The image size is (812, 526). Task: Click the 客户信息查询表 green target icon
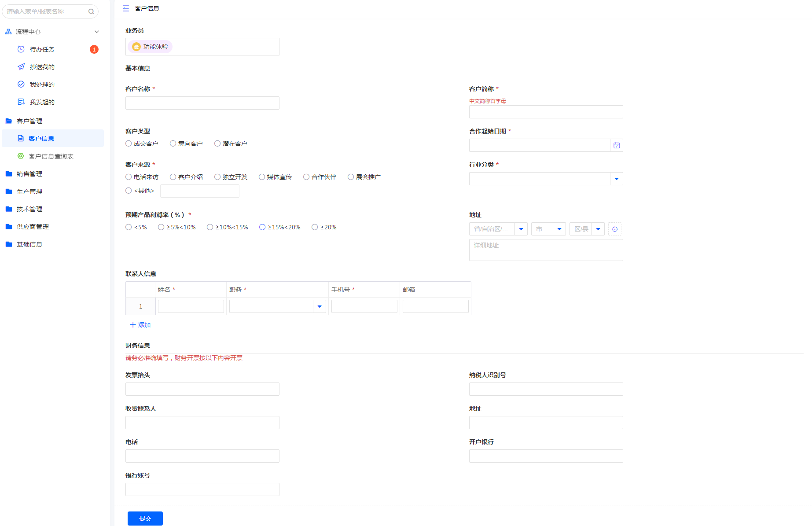click(21, 156)
